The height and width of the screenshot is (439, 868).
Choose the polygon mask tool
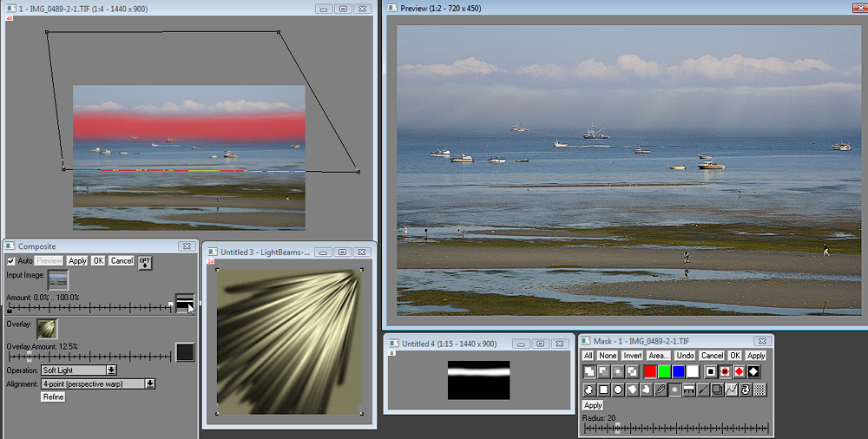632,390
